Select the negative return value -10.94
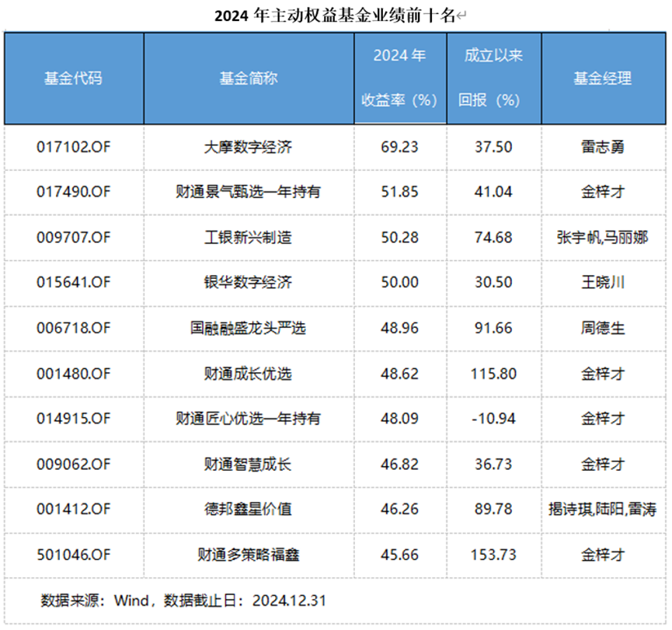Screen dimensions: 672x630 coord(493,419)
